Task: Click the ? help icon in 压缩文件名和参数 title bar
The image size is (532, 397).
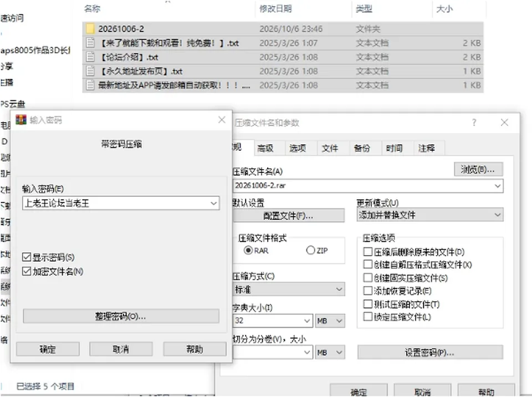Action: (474, 122)
